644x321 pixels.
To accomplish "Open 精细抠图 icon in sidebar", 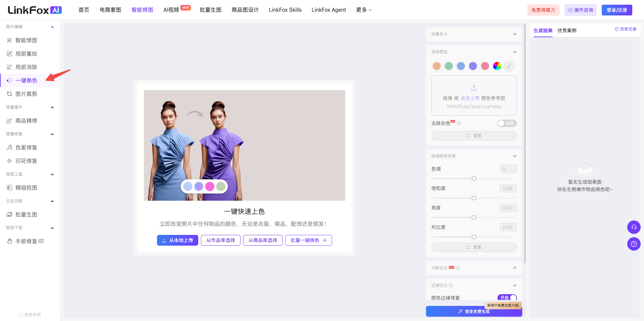I will click(x=9, y=188).
